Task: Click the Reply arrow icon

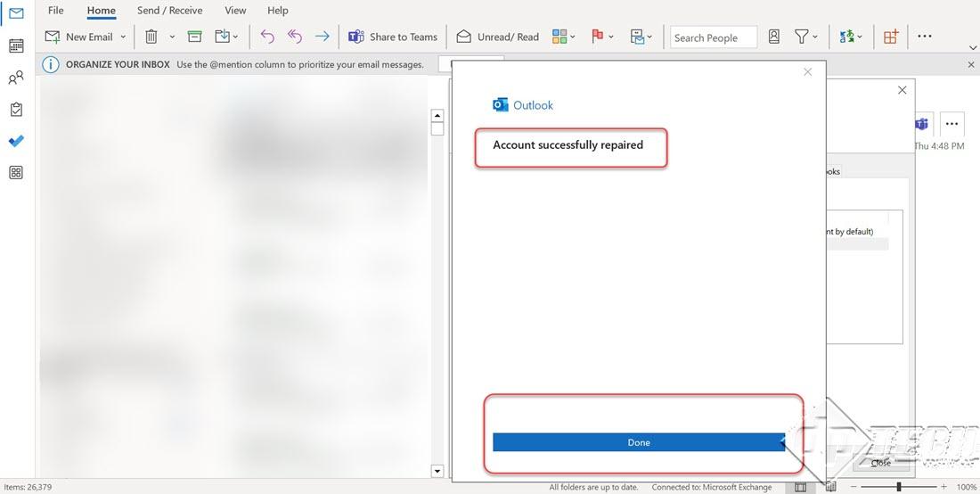Action: coord(266,37)
